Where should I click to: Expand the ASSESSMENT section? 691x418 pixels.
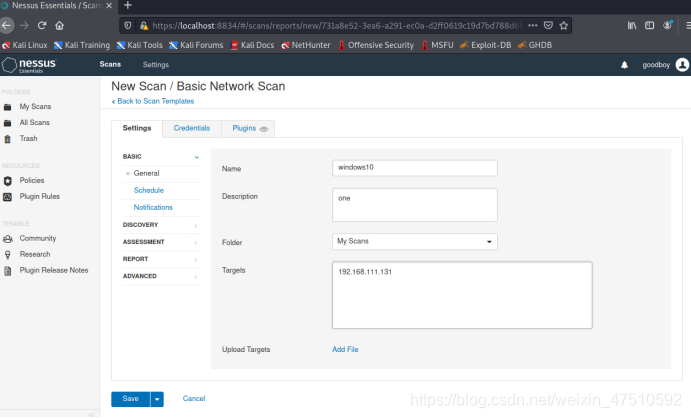click(x=161, y=242)
